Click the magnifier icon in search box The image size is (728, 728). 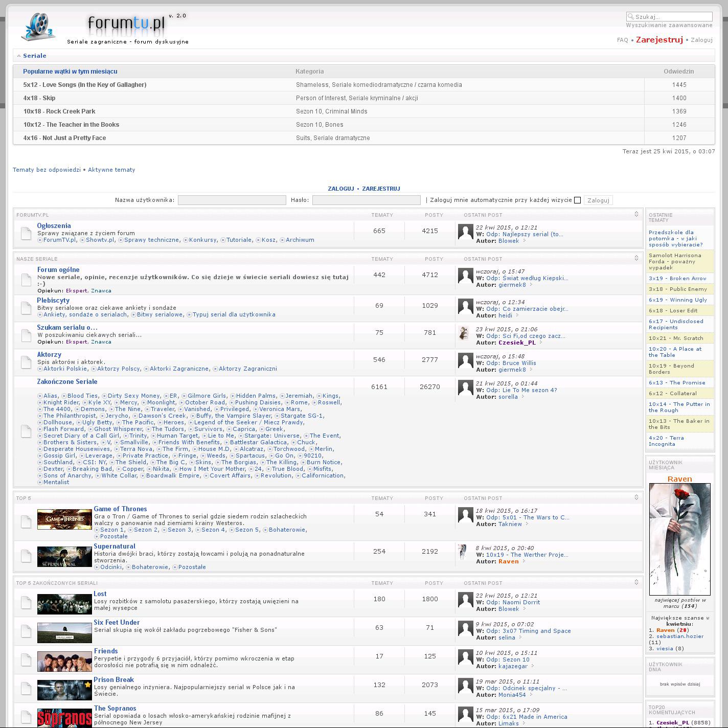tap(631, 17)
